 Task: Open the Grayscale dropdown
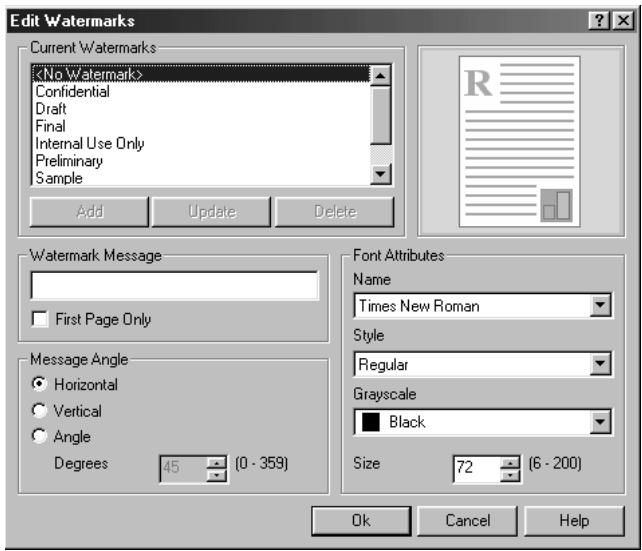600,422
